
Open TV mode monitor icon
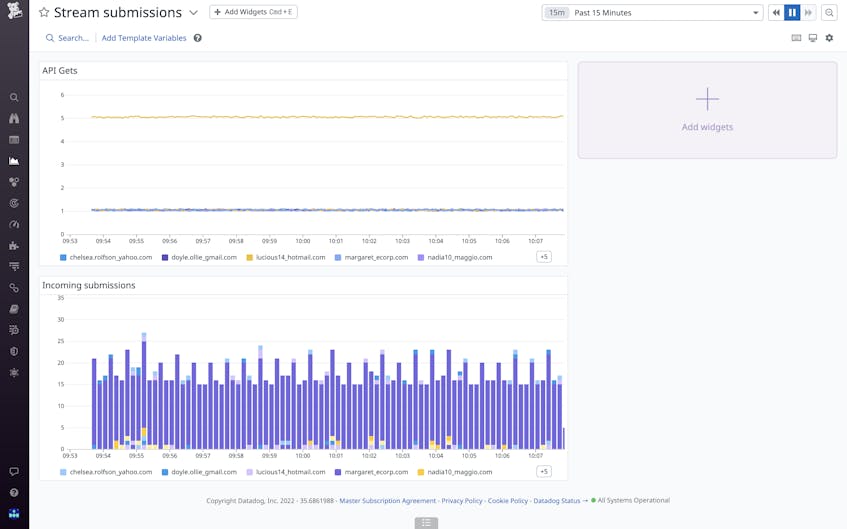[x=812, y=38]
